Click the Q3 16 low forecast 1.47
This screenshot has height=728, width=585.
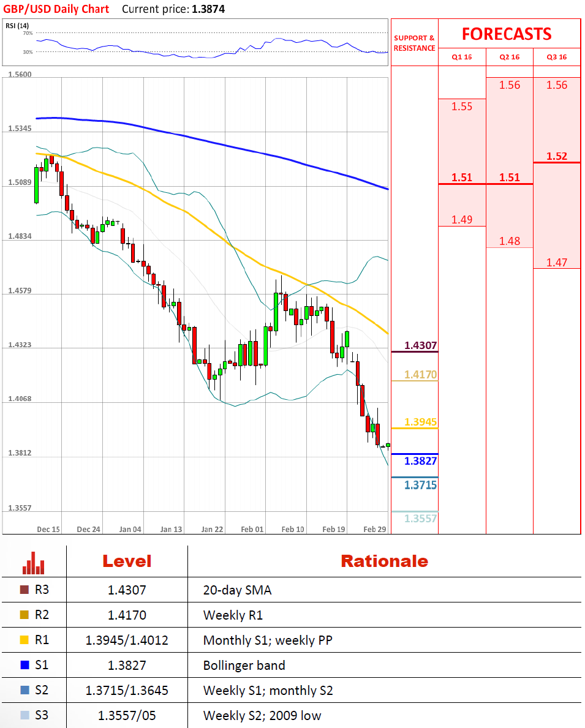tap(557, 262)
